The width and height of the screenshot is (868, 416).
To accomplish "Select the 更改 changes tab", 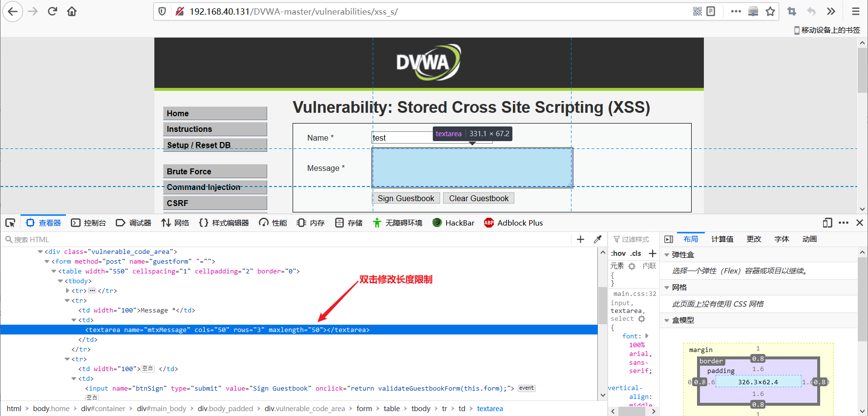I will point(754,239).
